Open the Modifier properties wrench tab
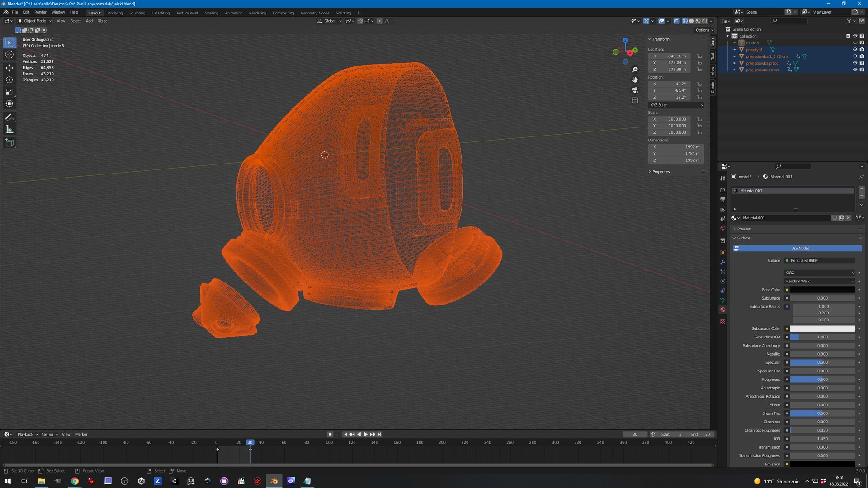 pyautogui.click(x=722, y=263)
